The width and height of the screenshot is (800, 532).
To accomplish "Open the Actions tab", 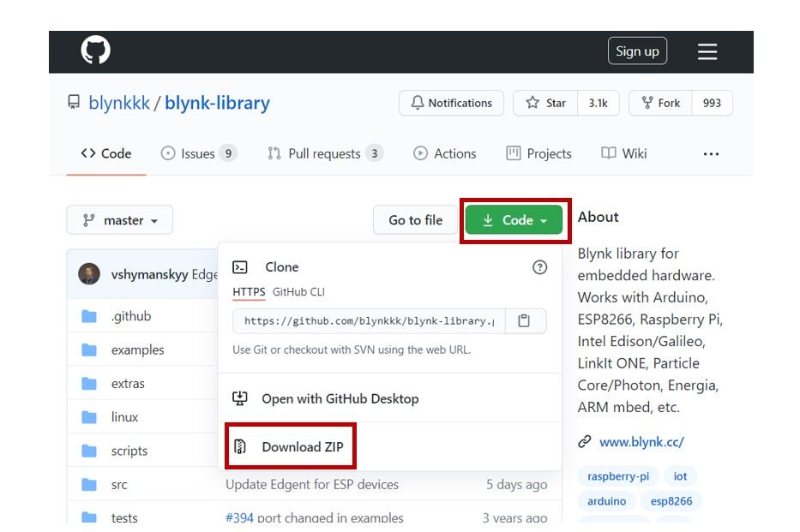I will (444, 153).
